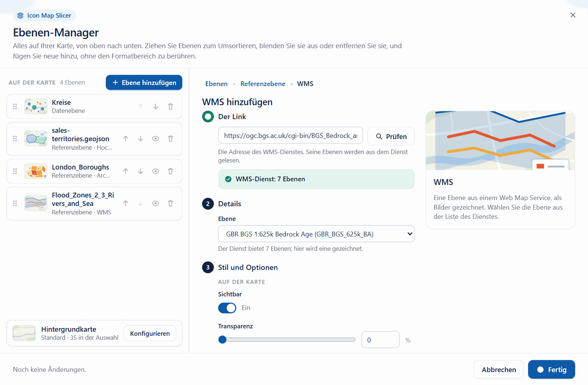Click the Abbrechen button
Image resolution: width=588 pixels, height=385 pixels.
pos(499,370)
